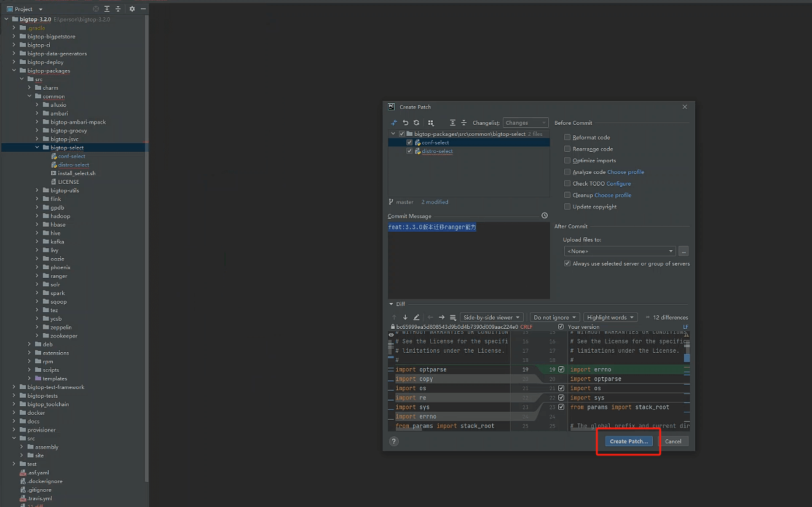Image resolution: width=812 pixels, height=507 pixels.
Task: Click Collapse All icon in Project panel header
Action: click(x=118, y=9)
